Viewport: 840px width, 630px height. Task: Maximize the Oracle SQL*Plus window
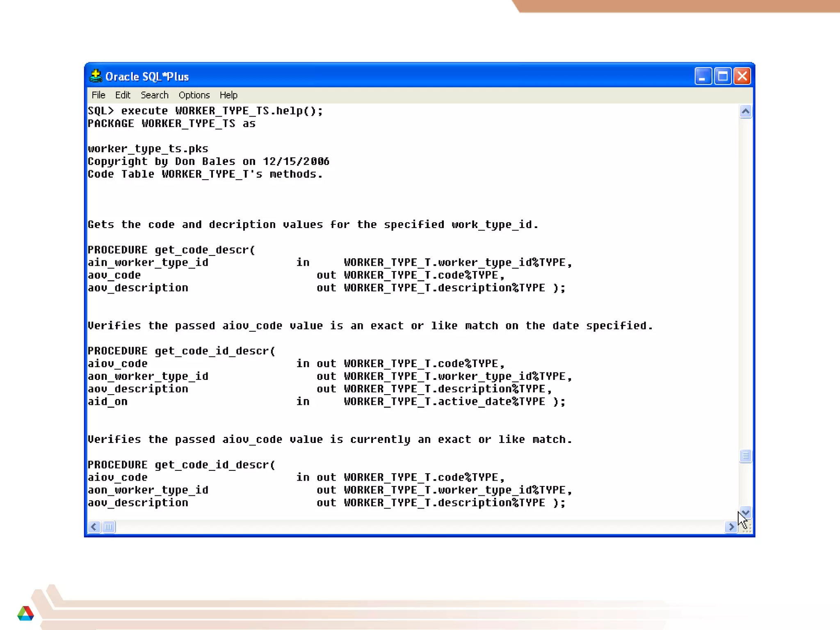coord(723,76)
